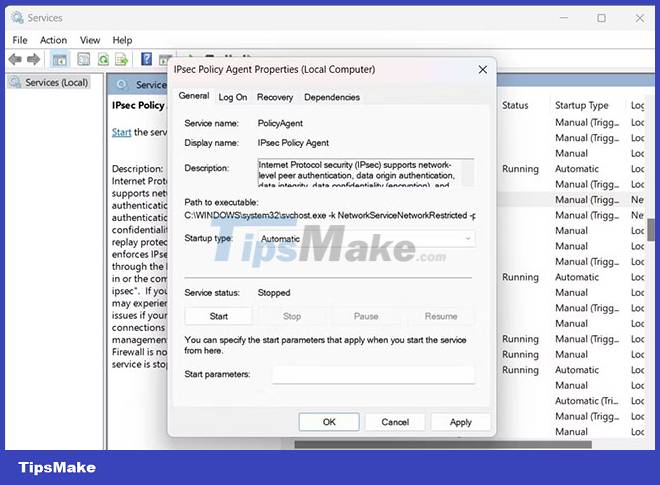
Task: Click the Services gear icon in title bar
Action: 17,18
